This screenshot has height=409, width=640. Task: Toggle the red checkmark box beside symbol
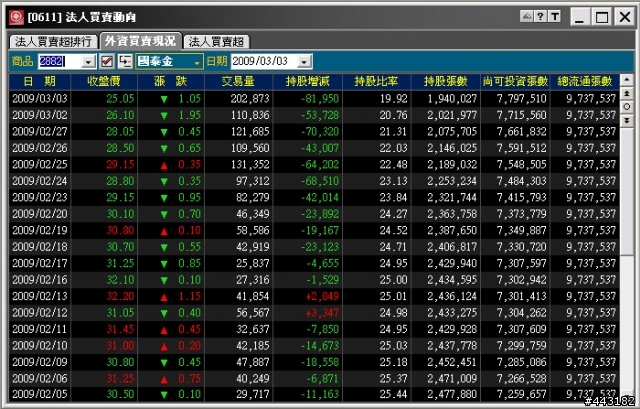pyautogui.click(x=107, y=61)
